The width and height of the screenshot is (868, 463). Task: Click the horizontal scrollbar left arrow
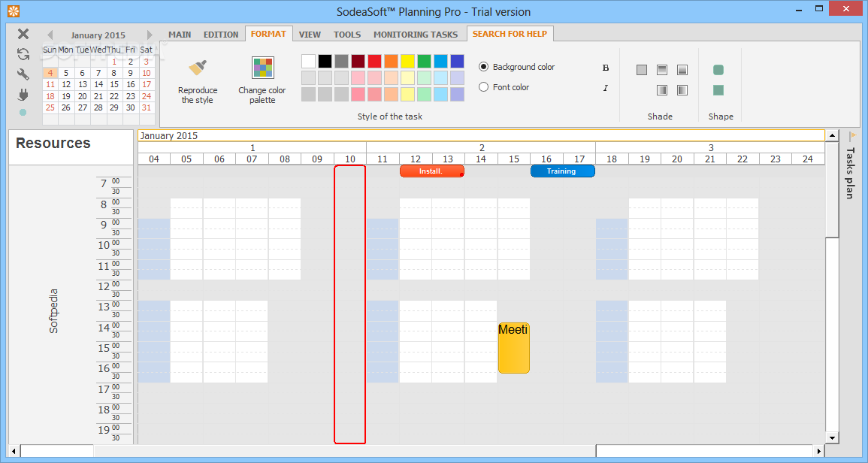[x=14, y=451]
